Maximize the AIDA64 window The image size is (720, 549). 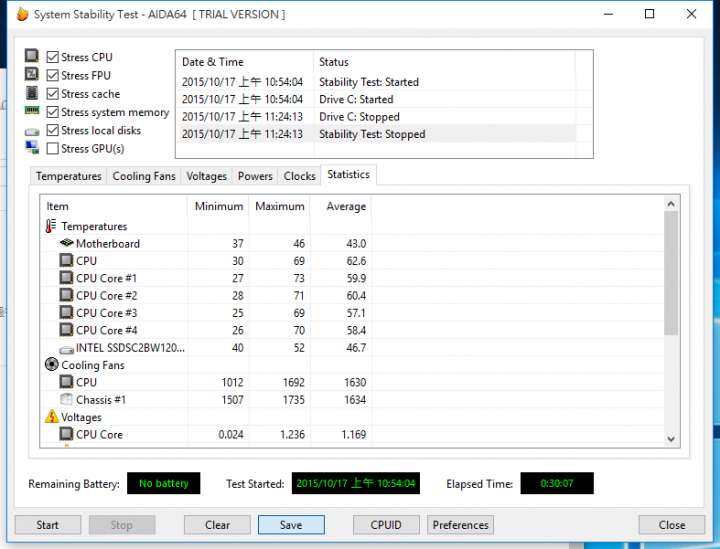point(649,14)
